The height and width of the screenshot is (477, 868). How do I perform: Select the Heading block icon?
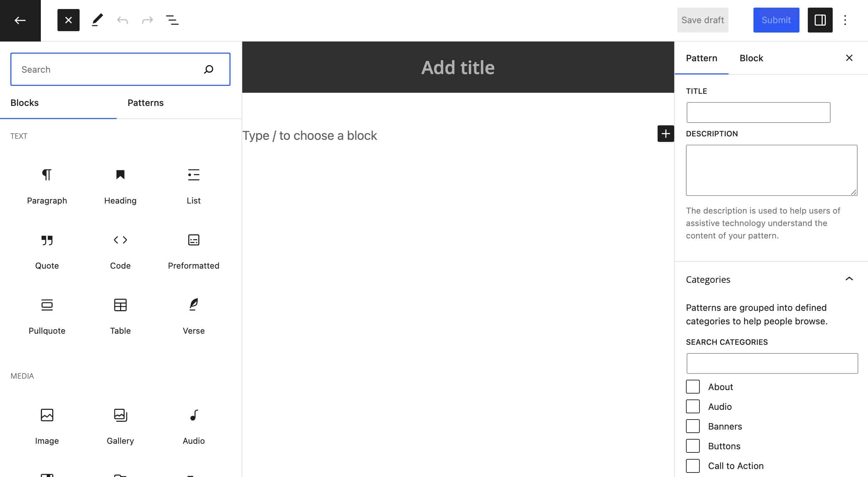pos(120,175)
